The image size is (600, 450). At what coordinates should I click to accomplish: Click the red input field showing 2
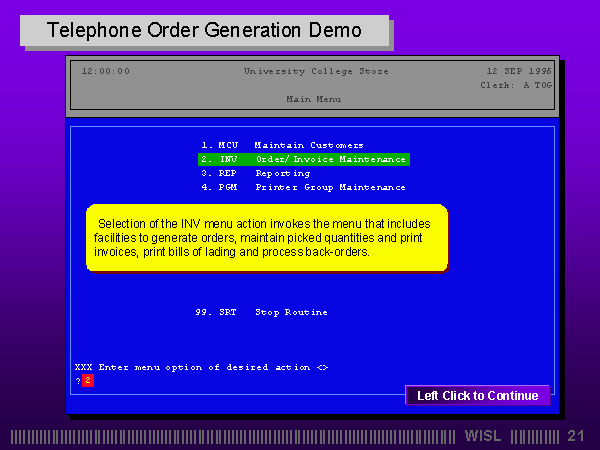click(x=88, y=380)
